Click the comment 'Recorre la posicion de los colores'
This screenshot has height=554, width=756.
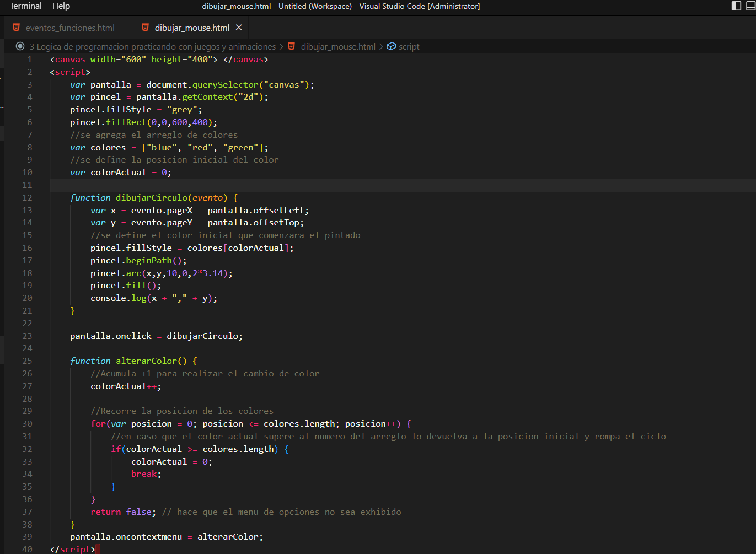(x=182, y=411)
